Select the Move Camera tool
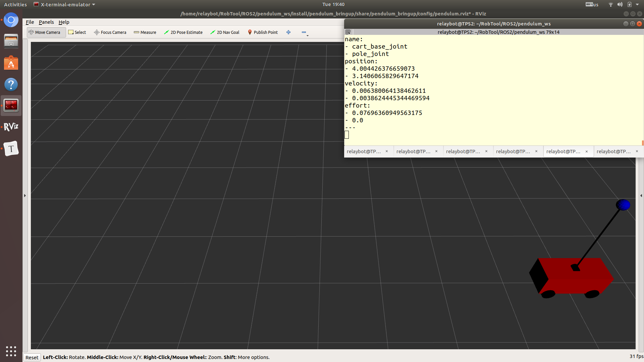The width and height of the screenshot is (644, 362). click(45, 32)
